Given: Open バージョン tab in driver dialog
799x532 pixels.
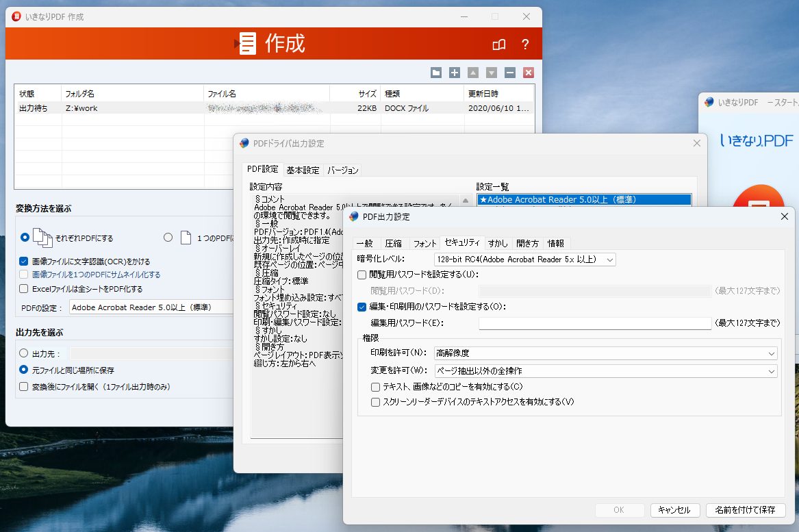Looking at the screenshot, I should (343, 170).
